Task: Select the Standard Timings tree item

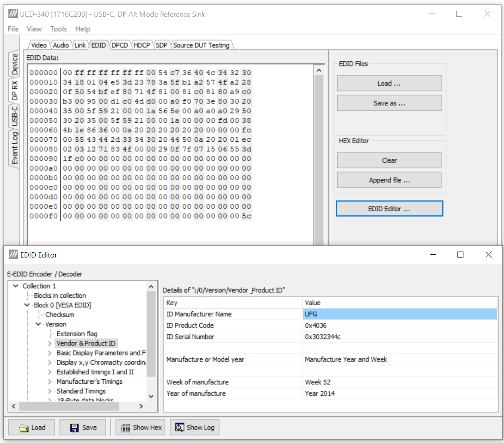Action: (81, 391)
